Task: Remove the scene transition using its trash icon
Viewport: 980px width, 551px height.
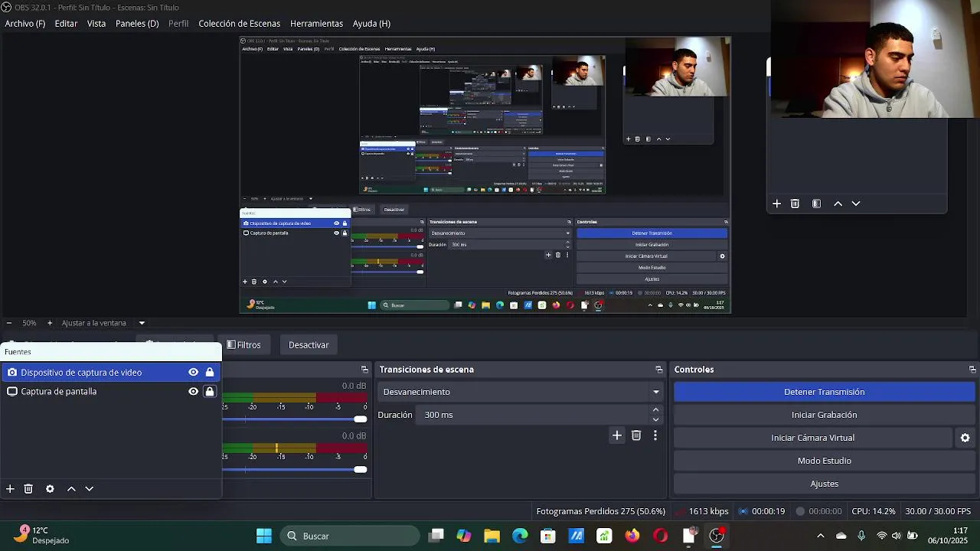Action: (636, 435)
